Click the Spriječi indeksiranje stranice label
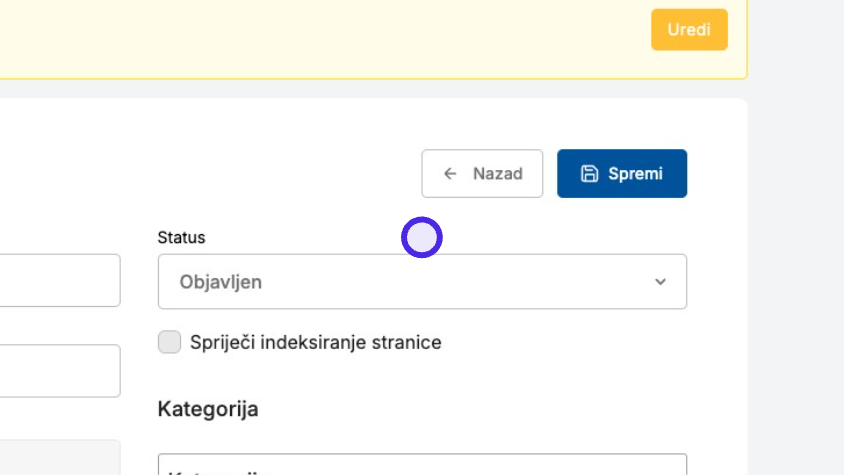The height and width of the screenshot is (475, 844). (x=315, y=343)
